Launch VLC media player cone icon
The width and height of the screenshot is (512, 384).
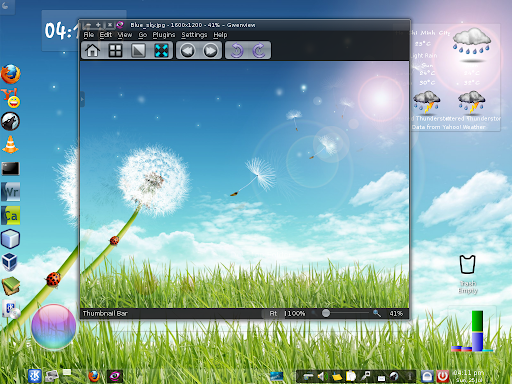coord(10,145)
